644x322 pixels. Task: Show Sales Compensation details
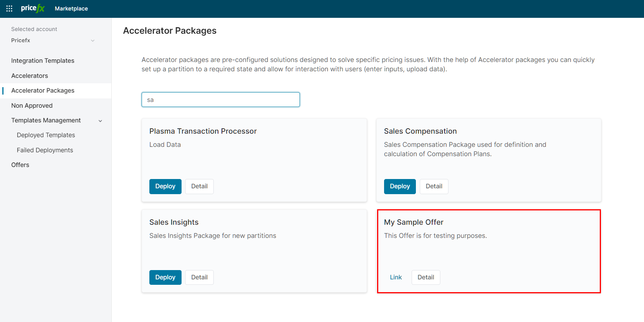434,186
